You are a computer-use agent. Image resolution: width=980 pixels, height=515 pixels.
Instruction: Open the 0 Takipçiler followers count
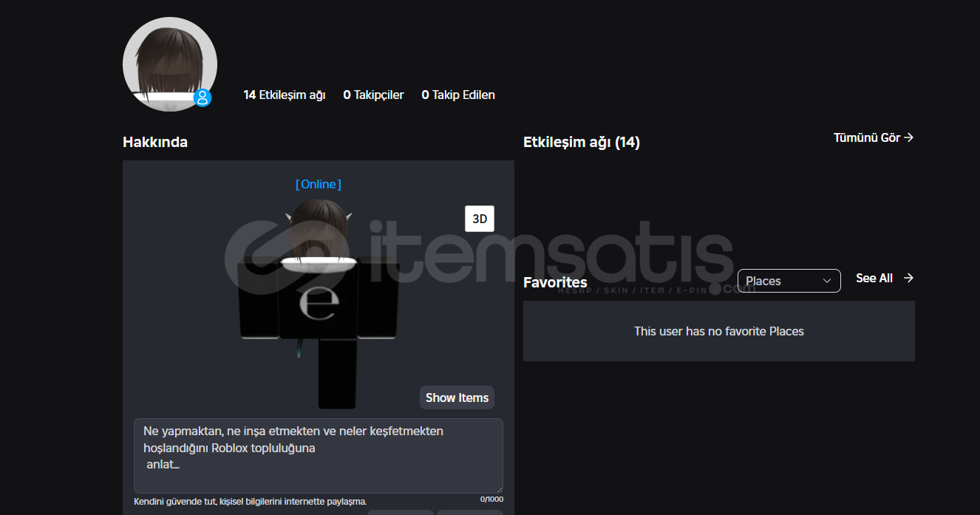coord(373,95)
